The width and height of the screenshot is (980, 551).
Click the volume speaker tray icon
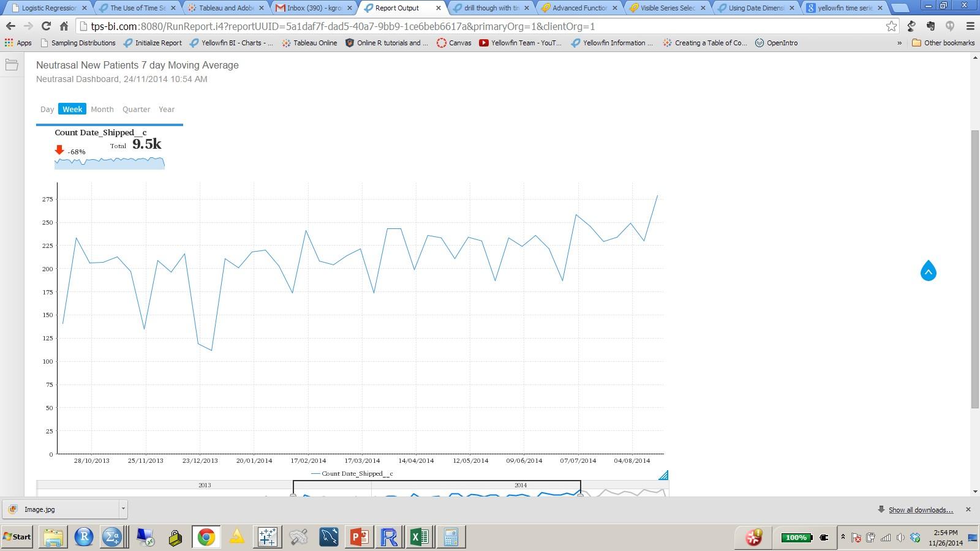[x=900, y=538]
